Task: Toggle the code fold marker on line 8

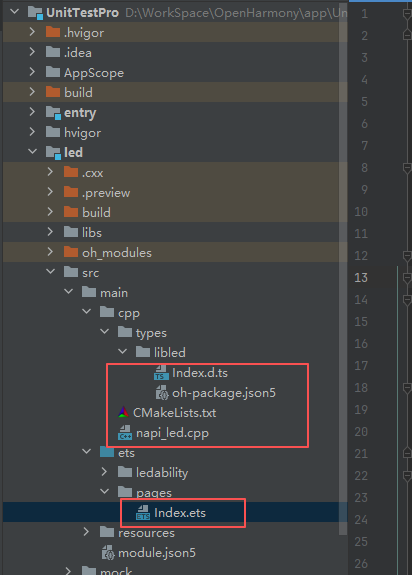Action: point(407,168)
